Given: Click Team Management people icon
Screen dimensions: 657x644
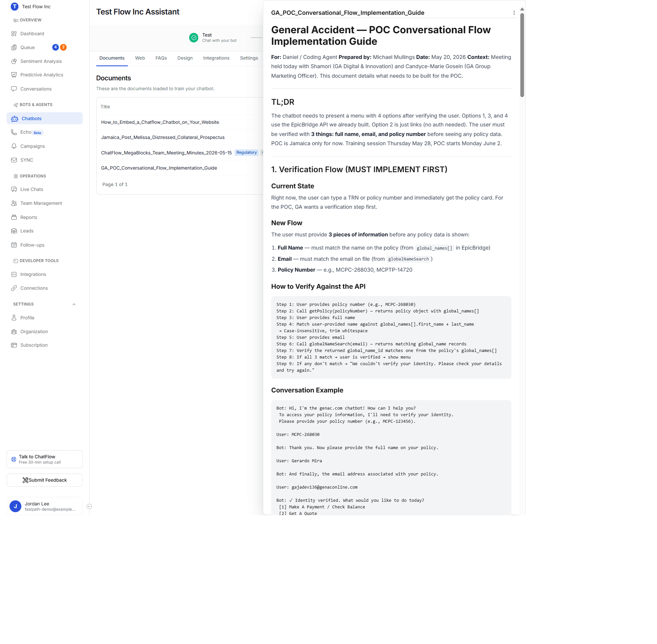Looking at the screenshot, I should click(14, 203).
